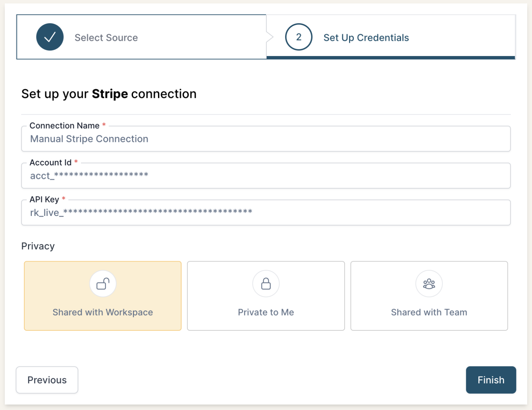Viewport: 532px width, 410px height.
Task: Click the Set up your Stripe connection title
Action: 109,93
